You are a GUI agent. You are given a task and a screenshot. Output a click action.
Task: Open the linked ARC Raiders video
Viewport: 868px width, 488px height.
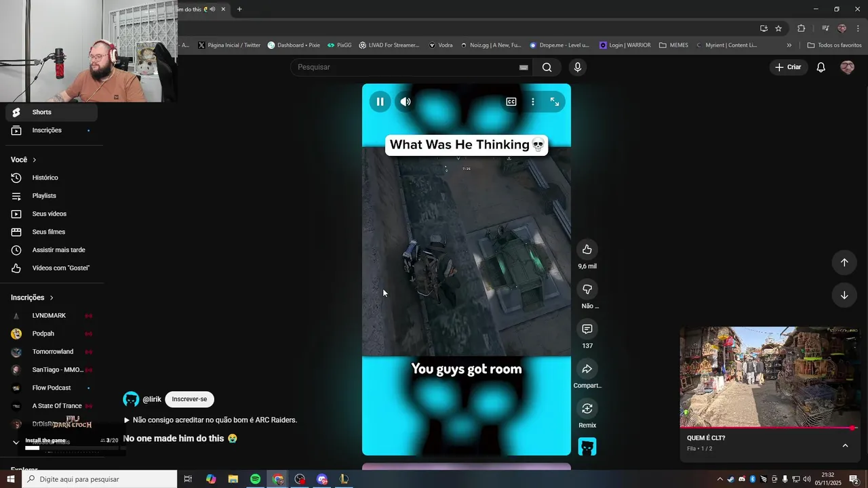(x=210, y=420)
